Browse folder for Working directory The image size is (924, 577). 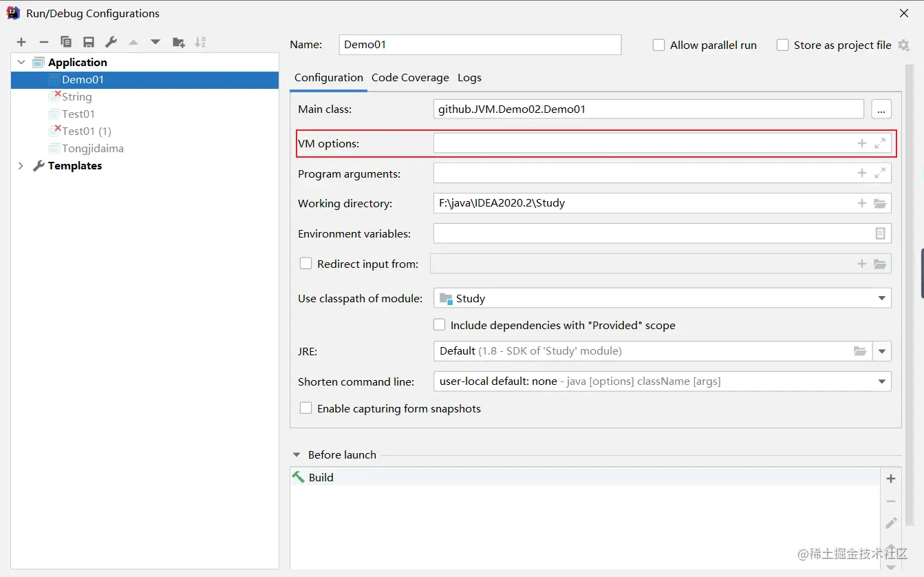tap(880, 203)
